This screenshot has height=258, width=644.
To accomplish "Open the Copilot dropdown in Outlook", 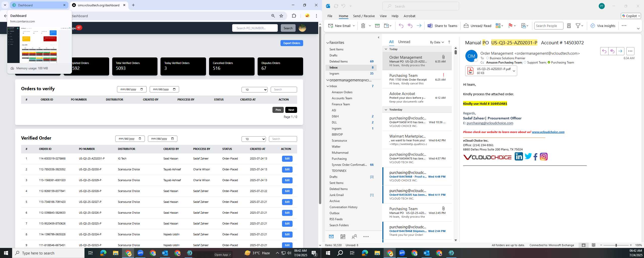I will pyautogui.click(x=631, y=16).
